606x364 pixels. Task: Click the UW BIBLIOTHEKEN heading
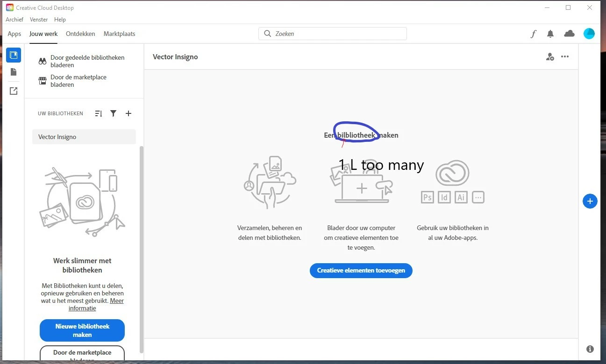click(x=60, y=113)
